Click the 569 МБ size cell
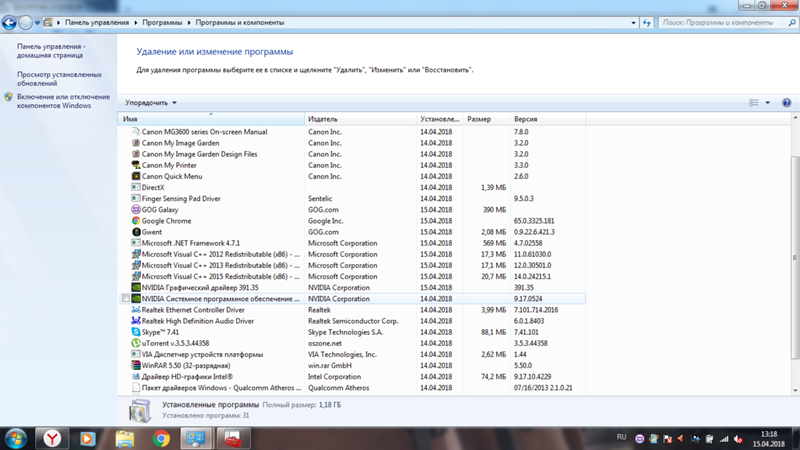 click(x=494, y=243)
